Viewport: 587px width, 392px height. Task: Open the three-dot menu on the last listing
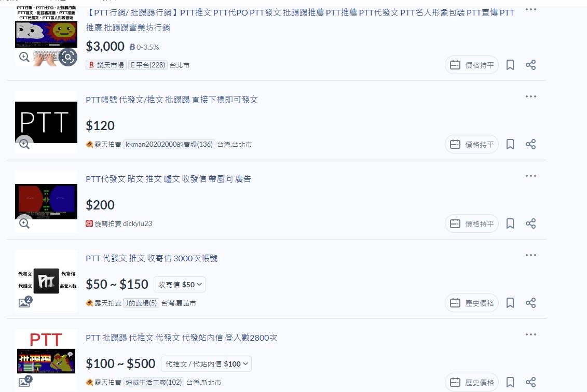coord(531,334)
